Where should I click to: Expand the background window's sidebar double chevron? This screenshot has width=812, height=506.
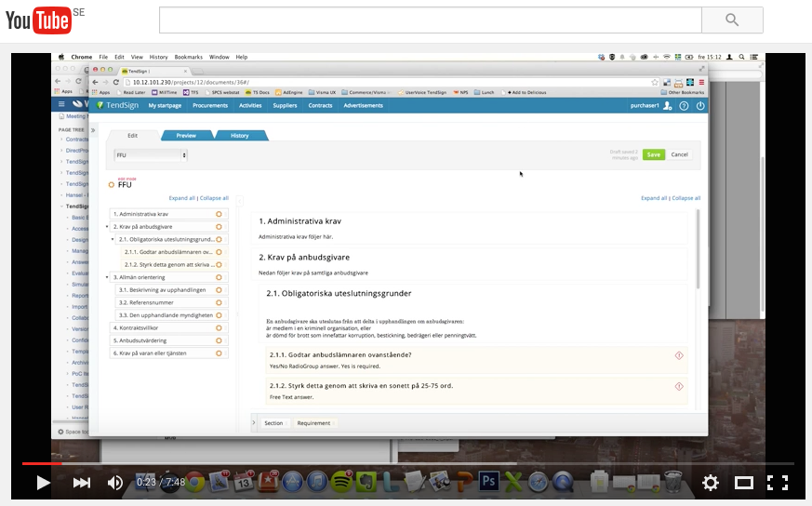point(93,130)
